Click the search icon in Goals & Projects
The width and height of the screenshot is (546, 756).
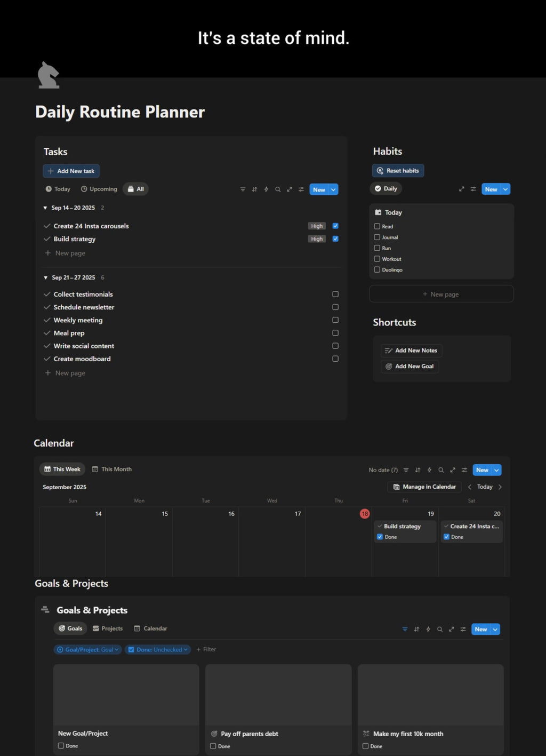click(440, 629)
